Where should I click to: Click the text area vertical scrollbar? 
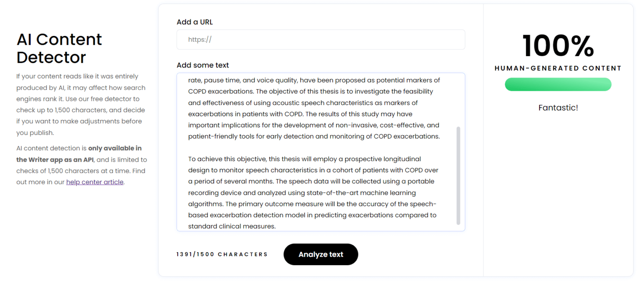click(x=458, y=175)
